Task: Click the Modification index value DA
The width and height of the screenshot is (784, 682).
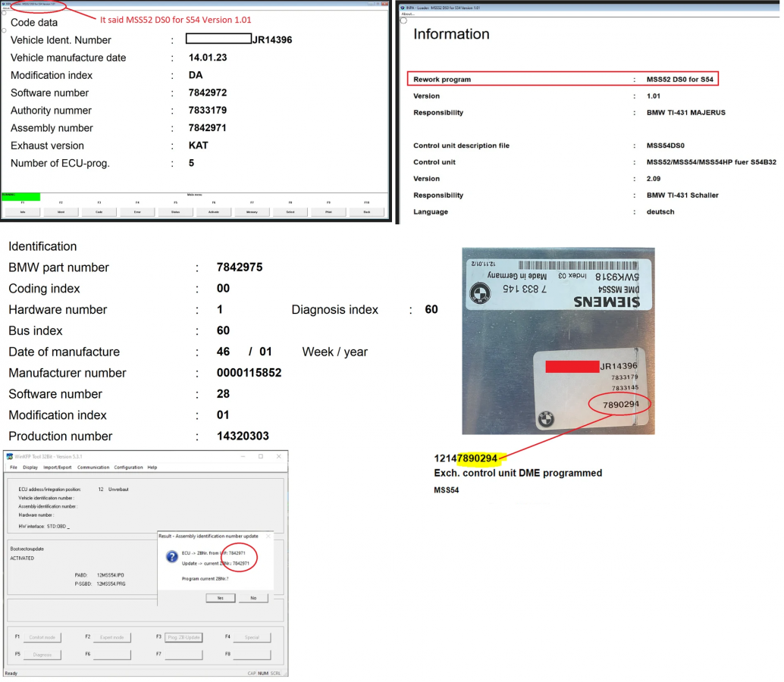Action: pyautogui.click(x=196, y=75)
